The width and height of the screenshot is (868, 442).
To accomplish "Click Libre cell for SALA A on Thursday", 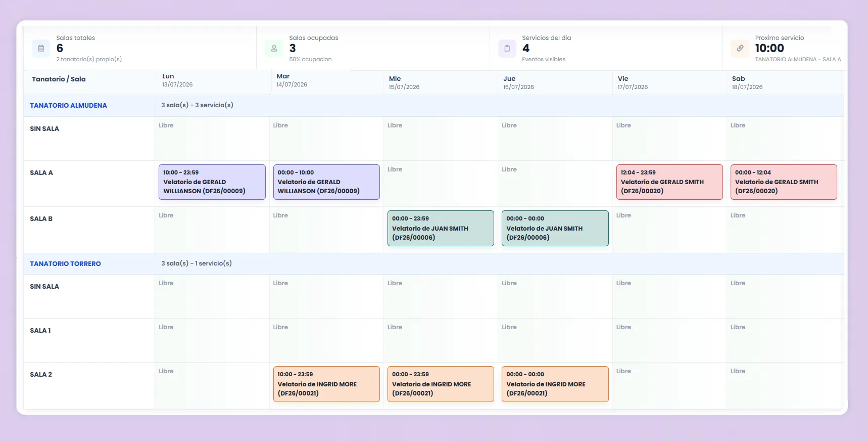I will tap(555, 184).
